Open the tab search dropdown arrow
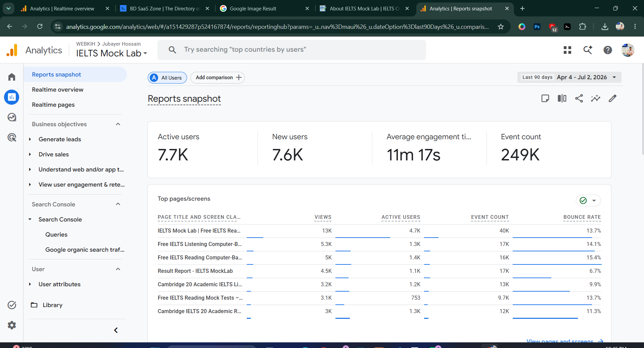Screen dimensions: 644x348 [8, 8]
